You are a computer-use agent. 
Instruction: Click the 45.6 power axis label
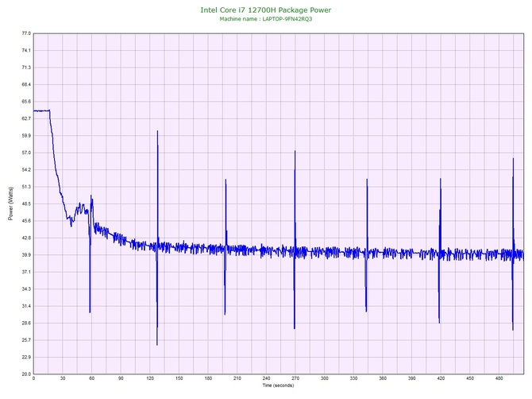coord(26,221)
